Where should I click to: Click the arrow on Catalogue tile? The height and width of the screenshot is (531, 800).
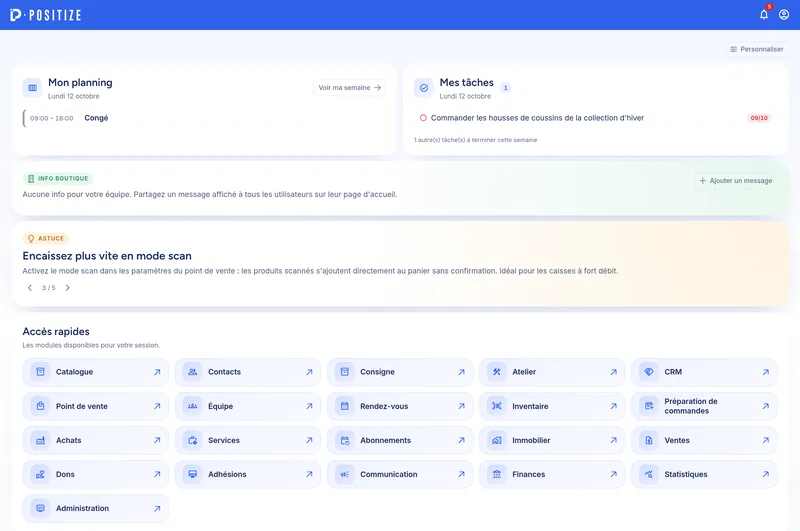click(x=157, y=372)
